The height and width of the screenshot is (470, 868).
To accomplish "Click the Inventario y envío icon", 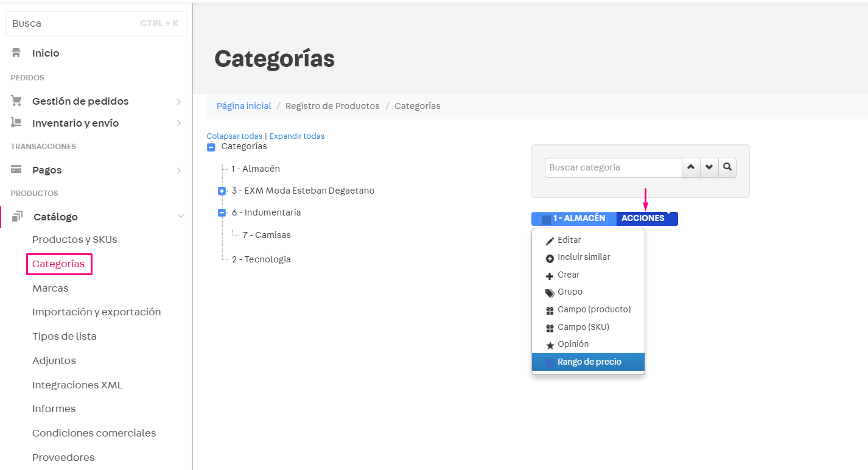I will click(16, 123).
